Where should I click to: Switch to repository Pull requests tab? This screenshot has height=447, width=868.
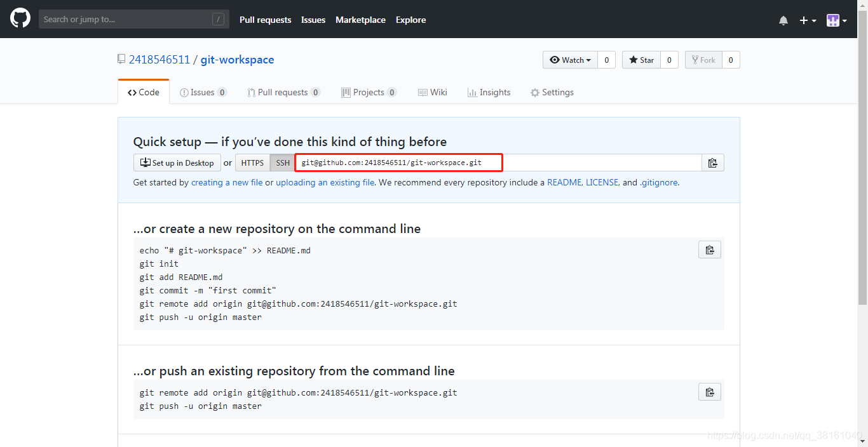coord(283,92)
